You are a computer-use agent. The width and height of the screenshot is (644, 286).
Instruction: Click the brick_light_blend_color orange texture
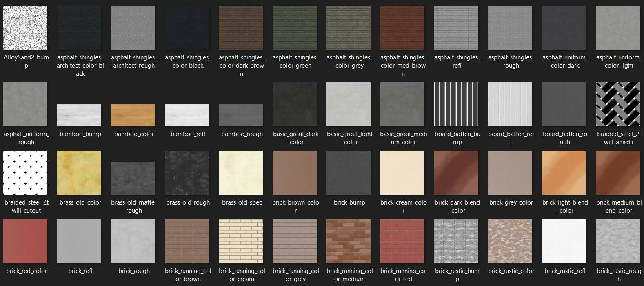point(564,173)
